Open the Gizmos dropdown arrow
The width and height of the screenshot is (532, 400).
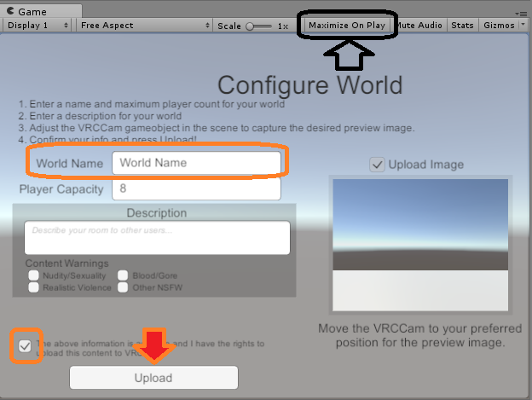(523, 25)
